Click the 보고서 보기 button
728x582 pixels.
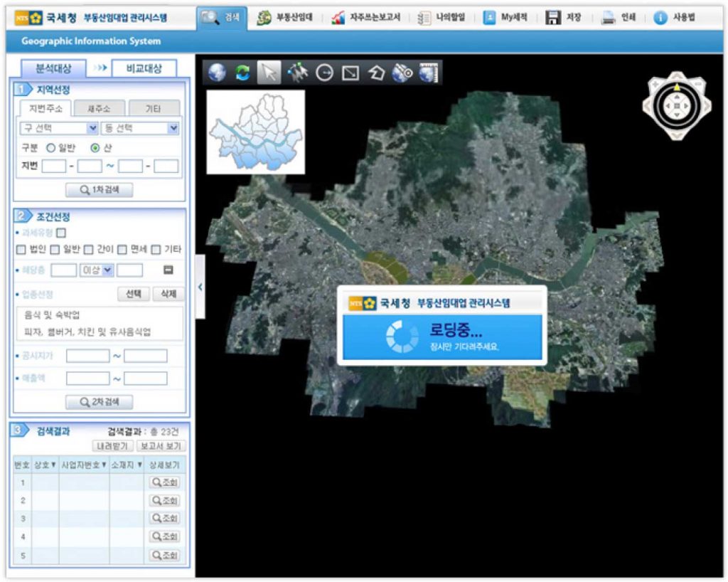tap(161, 446)
